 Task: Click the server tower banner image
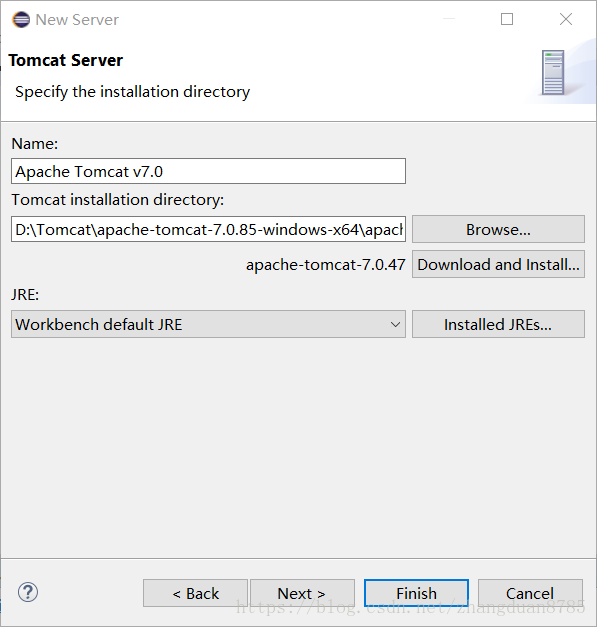pyautogui.click(x=553, y=72)
